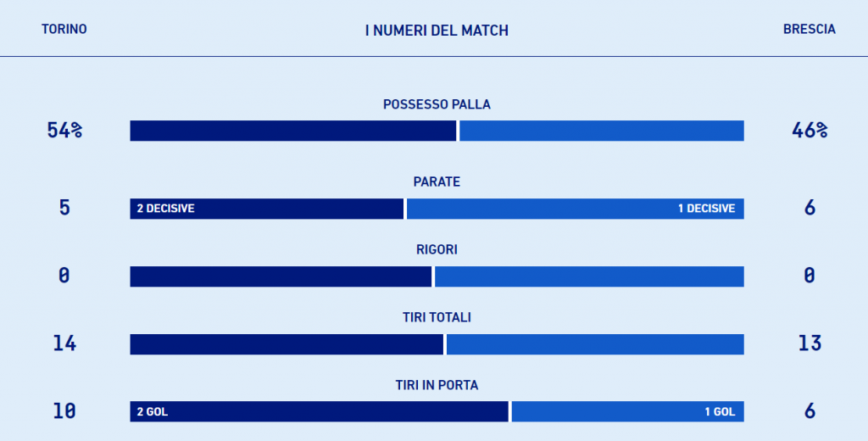The width and height of the screenshot is (868, 441).
Task: Click Brescia's light-blue possession bar segment
Action: tap(601, 131)
